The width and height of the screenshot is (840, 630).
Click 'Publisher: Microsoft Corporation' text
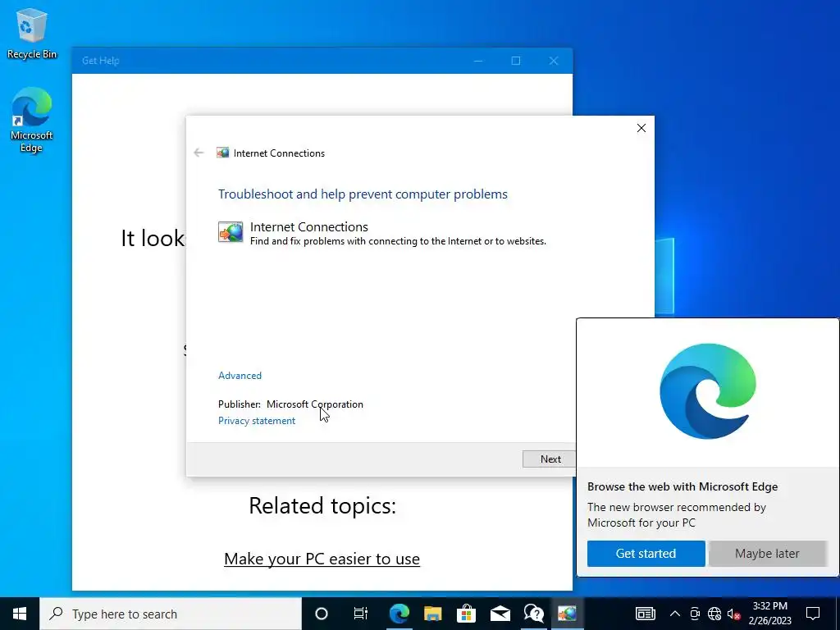[x=290, y=404]
